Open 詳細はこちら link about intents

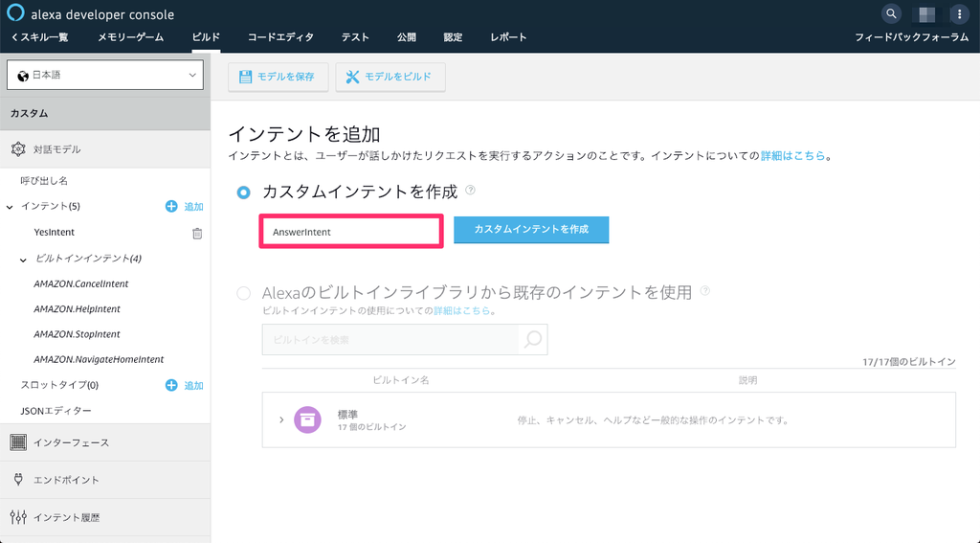click(793, 156)
